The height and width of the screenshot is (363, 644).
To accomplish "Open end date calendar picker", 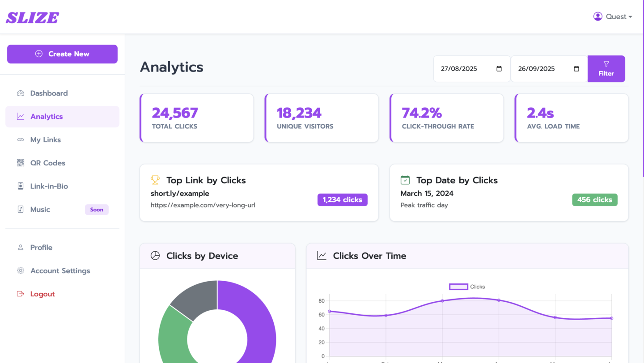I will pyautogui.click(x=576, y=69).
